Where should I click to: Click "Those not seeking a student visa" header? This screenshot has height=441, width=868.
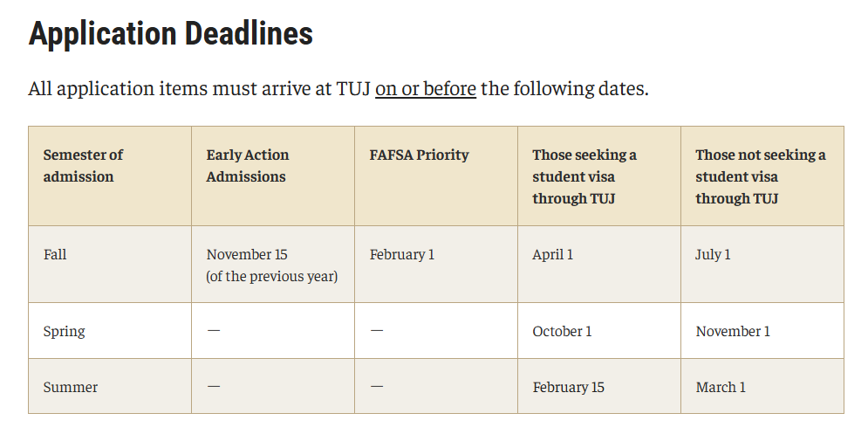[x=760, y=176]
